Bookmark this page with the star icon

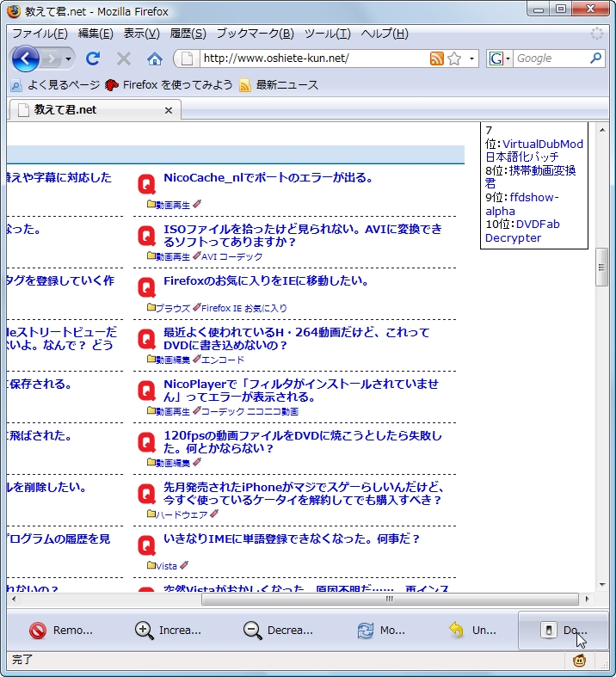coord(454,58)
